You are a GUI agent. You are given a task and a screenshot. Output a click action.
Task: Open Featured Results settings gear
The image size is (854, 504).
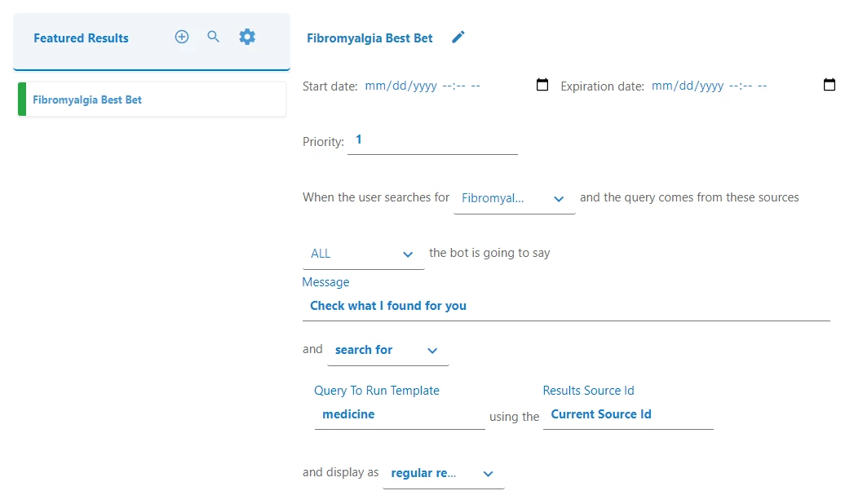tap(247, 37)
